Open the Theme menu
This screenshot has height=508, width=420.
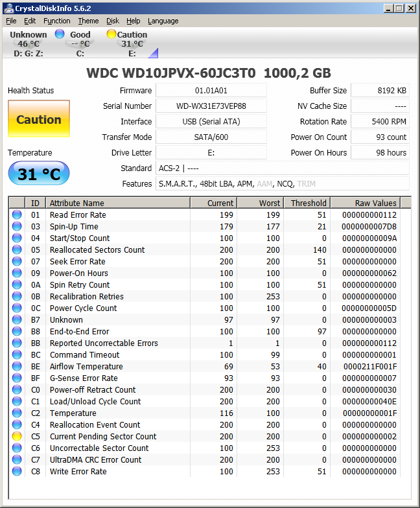[88, 21]
